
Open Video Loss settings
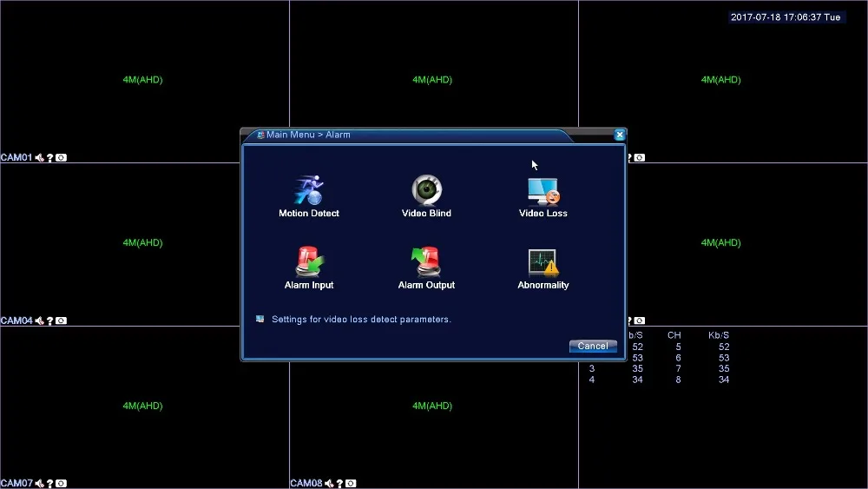[543, 196]
